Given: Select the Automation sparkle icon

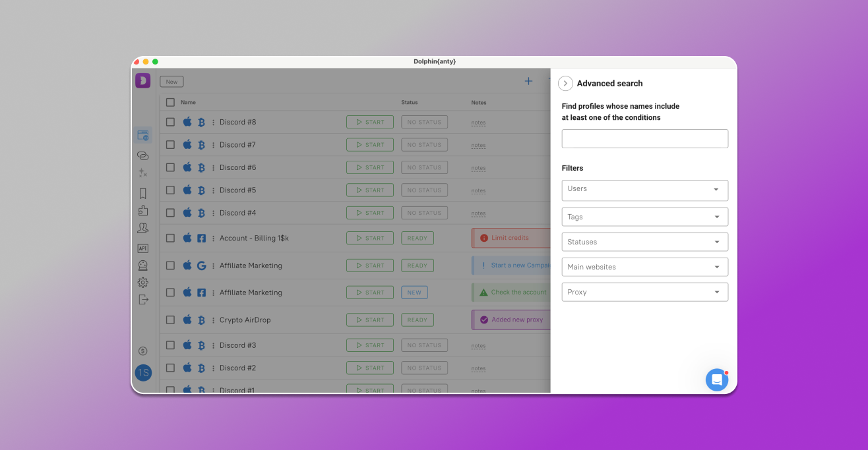Looking at the screenshot, I should click(143, 173).
